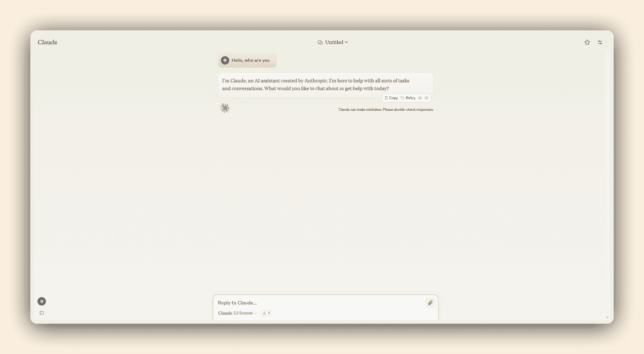Click the scrollbar down arrow at bottom right
Screen dimensions: 644x354
pyautogui.click(x=607, y=317)
